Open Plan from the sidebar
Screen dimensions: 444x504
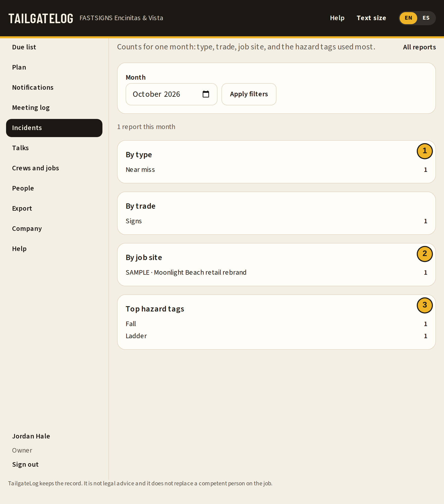click(x=54, y=67)
